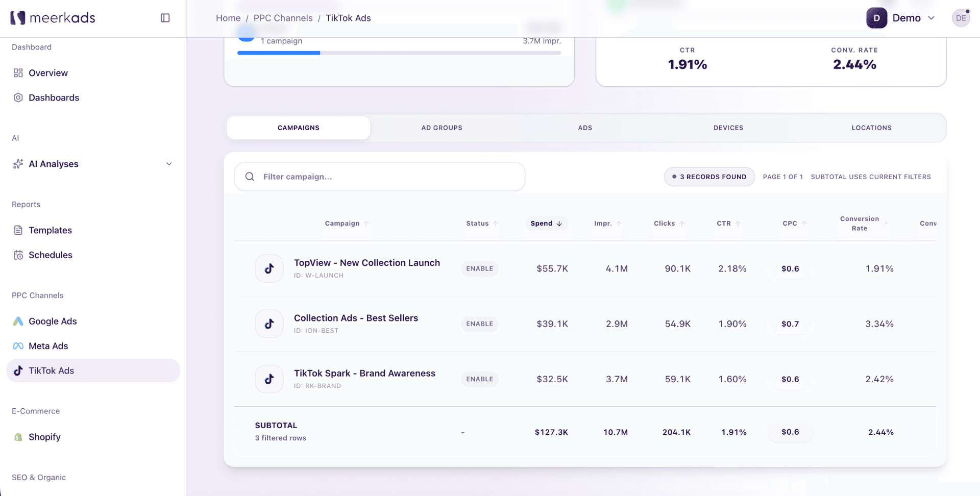980x496 pixels.
Task: Click the 3.34% conversion rate cell
Action: [879, 324]
